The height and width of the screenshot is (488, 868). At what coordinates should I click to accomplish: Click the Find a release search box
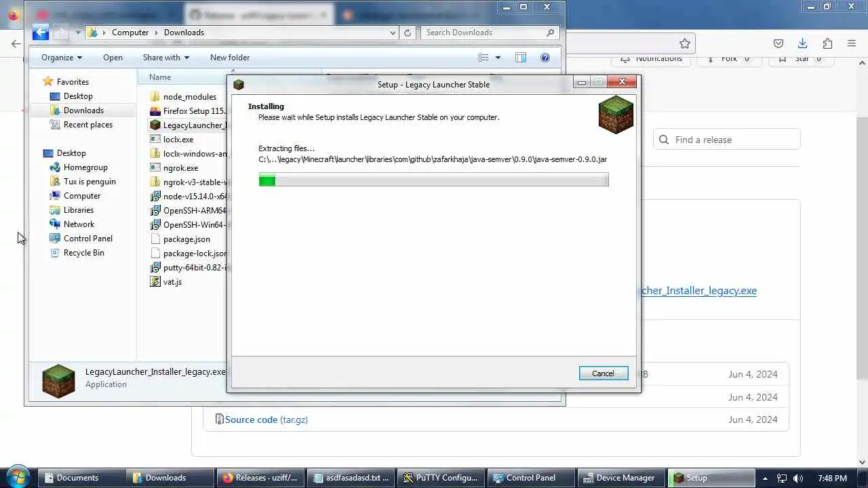(727, 140)
